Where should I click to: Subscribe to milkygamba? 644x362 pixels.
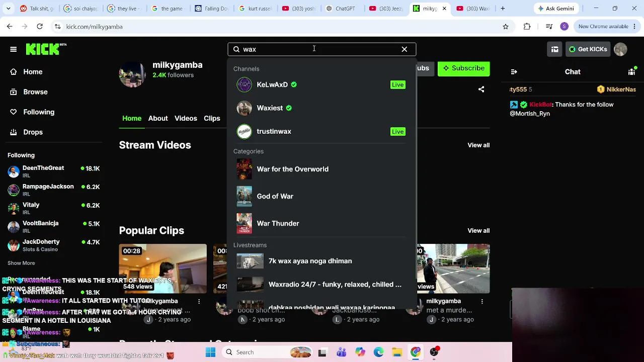[463, 68]
